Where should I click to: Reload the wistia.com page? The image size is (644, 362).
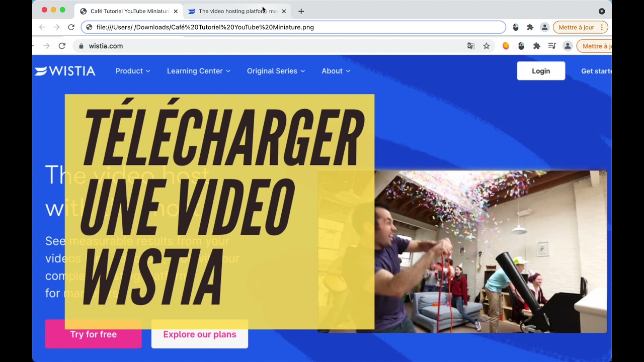62,46
